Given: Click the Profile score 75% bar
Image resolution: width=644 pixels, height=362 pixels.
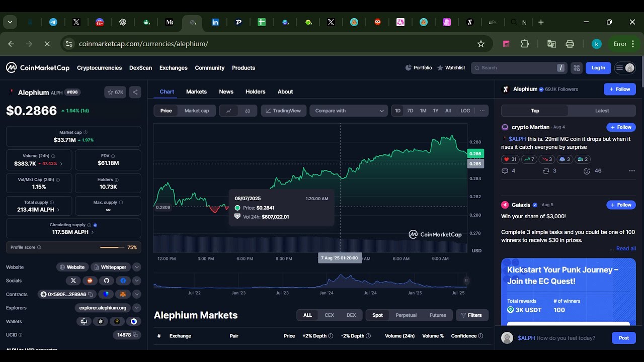Looking at the screenshot, I should 73,247.
